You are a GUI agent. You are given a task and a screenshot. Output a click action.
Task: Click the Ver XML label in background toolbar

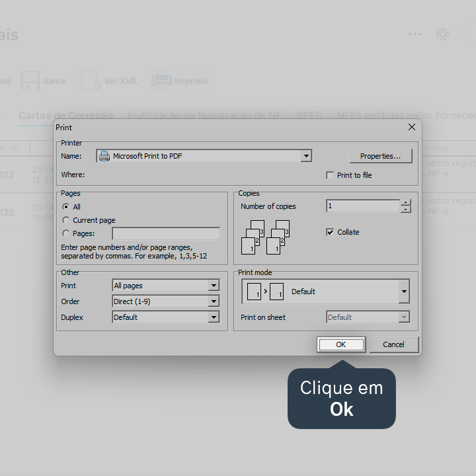pyautogui.click(x=121, y=81)
